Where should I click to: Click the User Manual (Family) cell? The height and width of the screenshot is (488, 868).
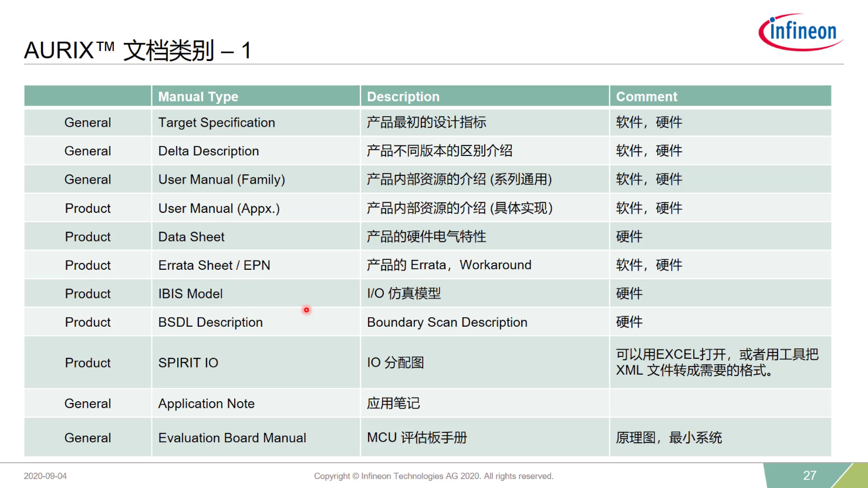pos(221,179)
